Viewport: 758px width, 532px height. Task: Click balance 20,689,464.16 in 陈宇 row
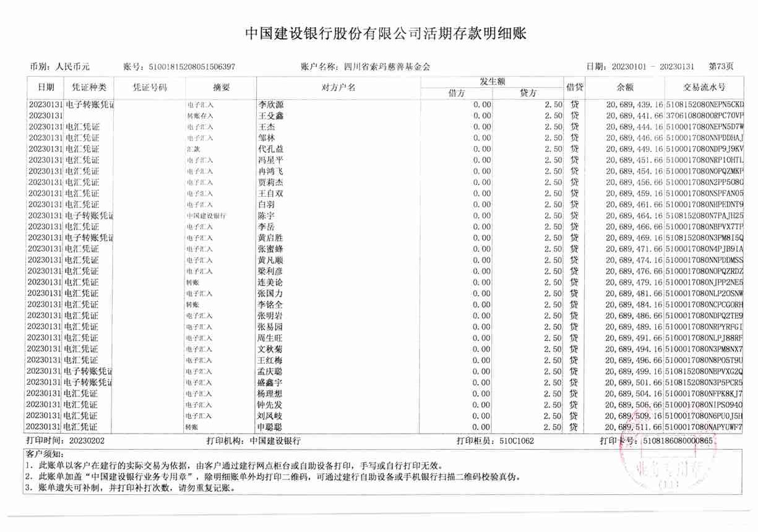pos(634,216)
